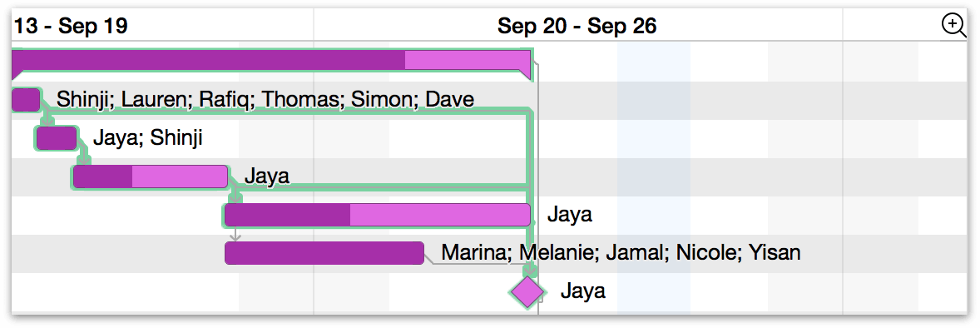The width and height of the screenshot is (980, 328).
Task: Click the Jaya; Shinji resource label
Action: click(x=147, y=138)
